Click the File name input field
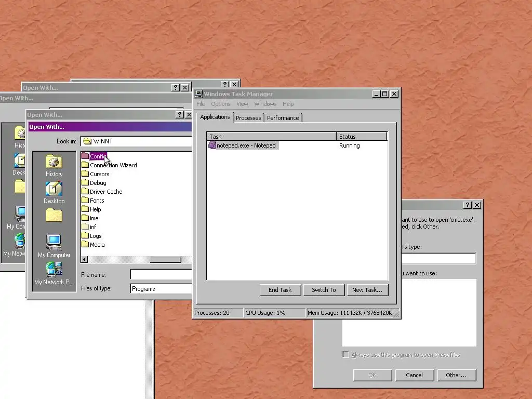This screenshot has height=399, width=532. pyautogui.click(x=161, y=274)
